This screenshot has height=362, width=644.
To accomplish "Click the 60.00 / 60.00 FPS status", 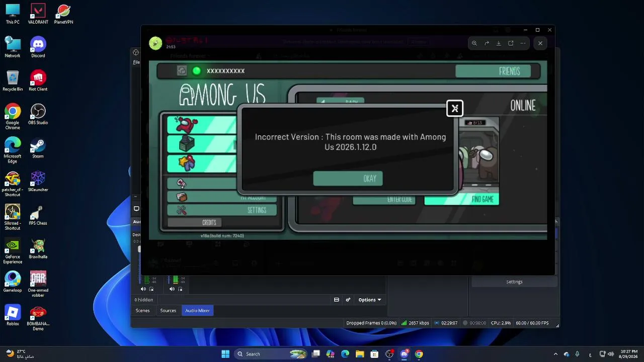I will coord(532,323).
